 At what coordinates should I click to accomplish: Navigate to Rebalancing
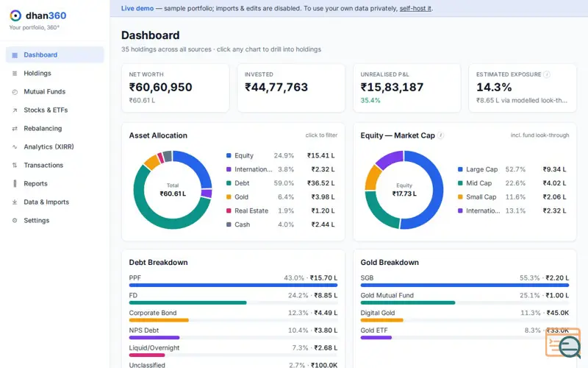54,128
